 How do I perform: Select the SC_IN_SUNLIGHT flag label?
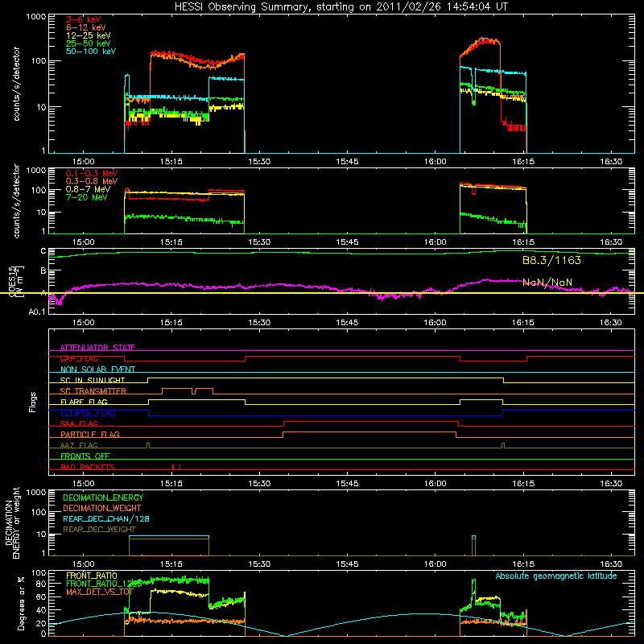click(x=93, y=380)
